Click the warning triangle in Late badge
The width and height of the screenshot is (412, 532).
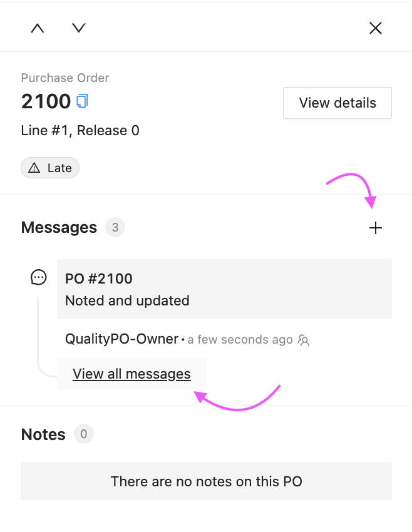coord(34,168)
